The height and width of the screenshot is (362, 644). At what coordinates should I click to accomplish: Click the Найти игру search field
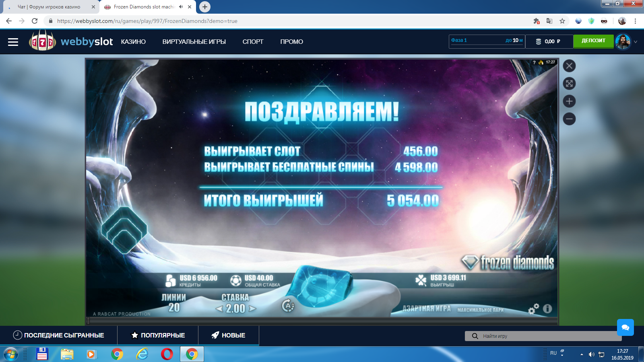click(x=543, y=336)
